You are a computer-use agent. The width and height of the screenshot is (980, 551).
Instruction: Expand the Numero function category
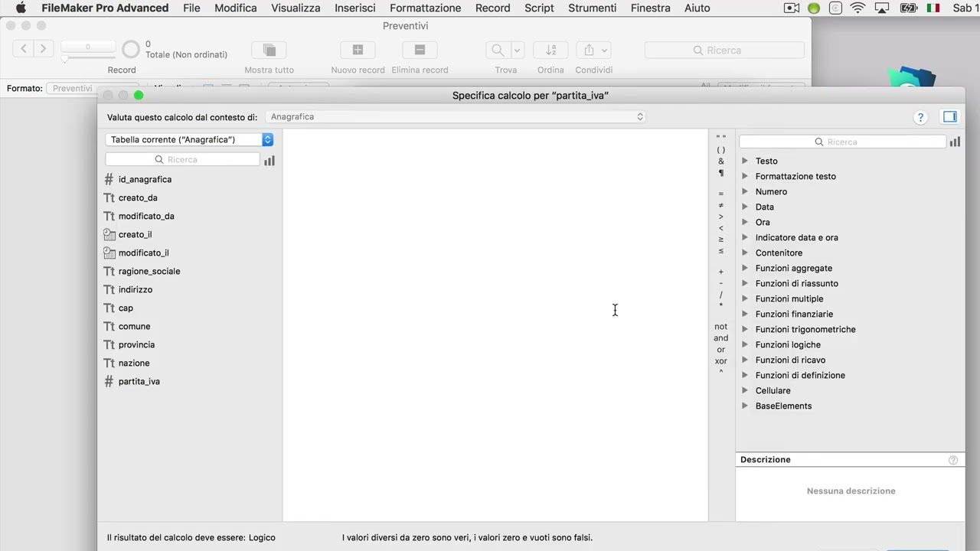(745, 191)
